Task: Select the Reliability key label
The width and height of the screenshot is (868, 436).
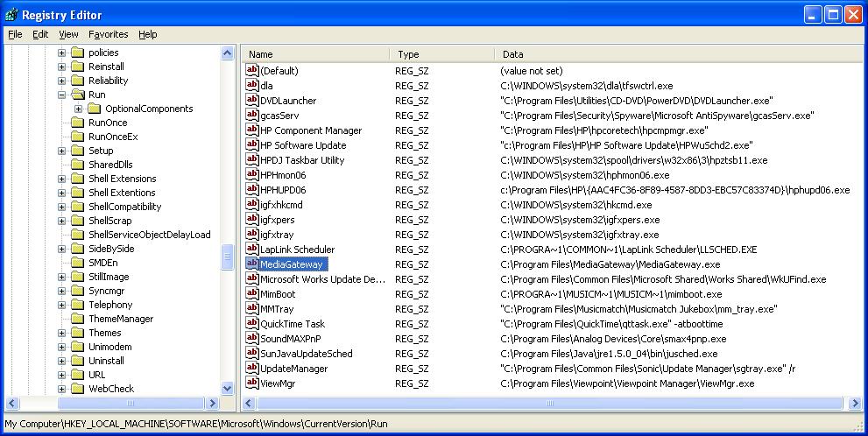Action: coord(108,81)
